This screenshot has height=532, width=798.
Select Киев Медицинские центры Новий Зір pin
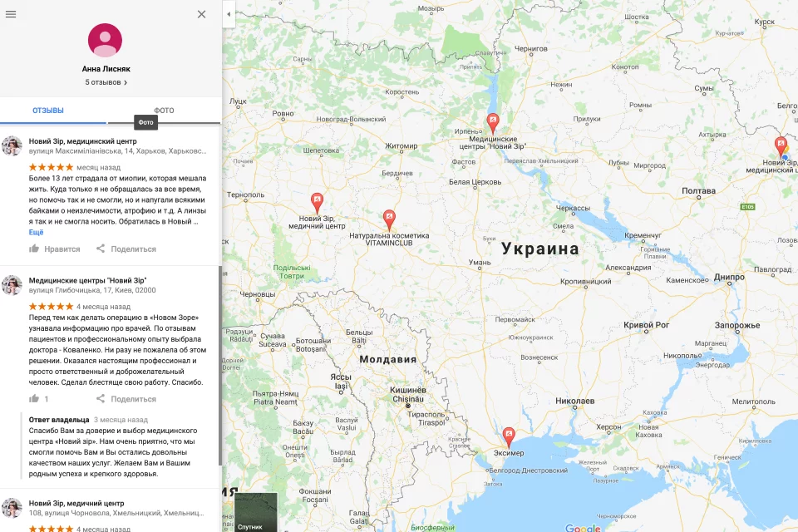click(493, 124)
